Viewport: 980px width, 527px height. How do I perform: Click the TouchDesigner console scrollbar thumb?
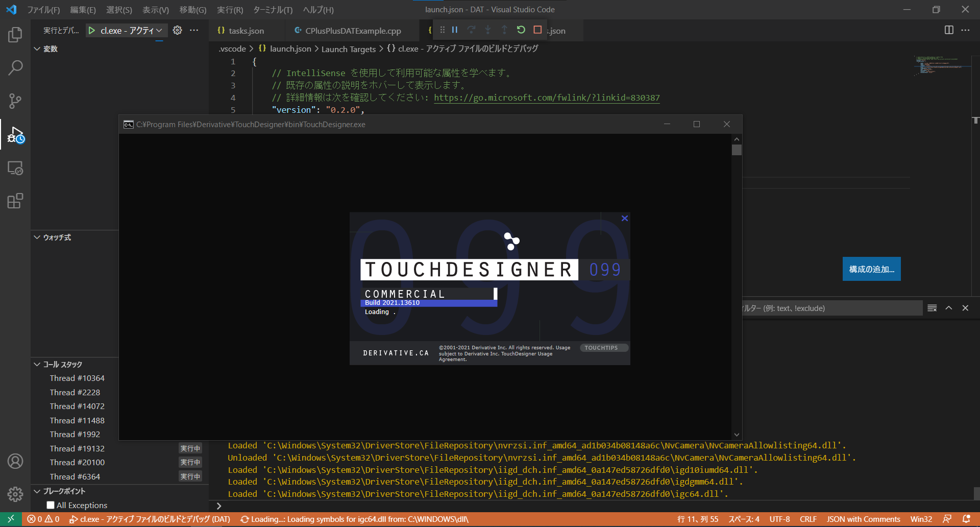coord(737,150)
